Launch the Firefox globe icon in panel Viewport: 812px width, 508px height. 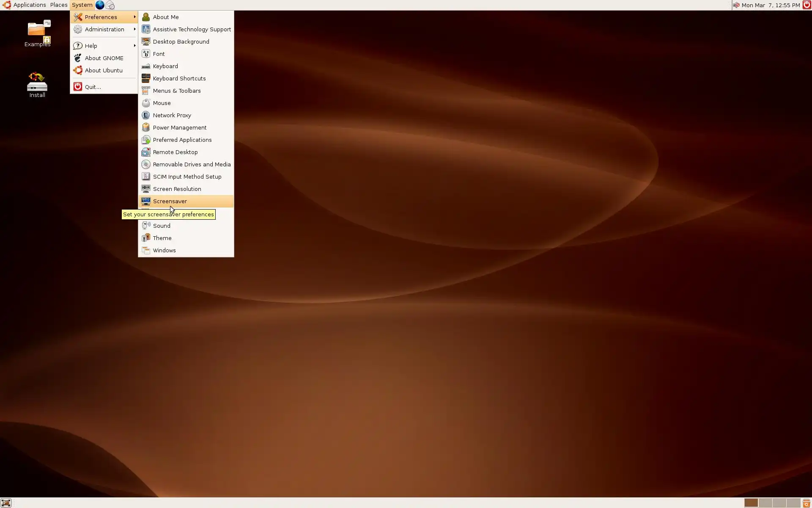point(100,5)
